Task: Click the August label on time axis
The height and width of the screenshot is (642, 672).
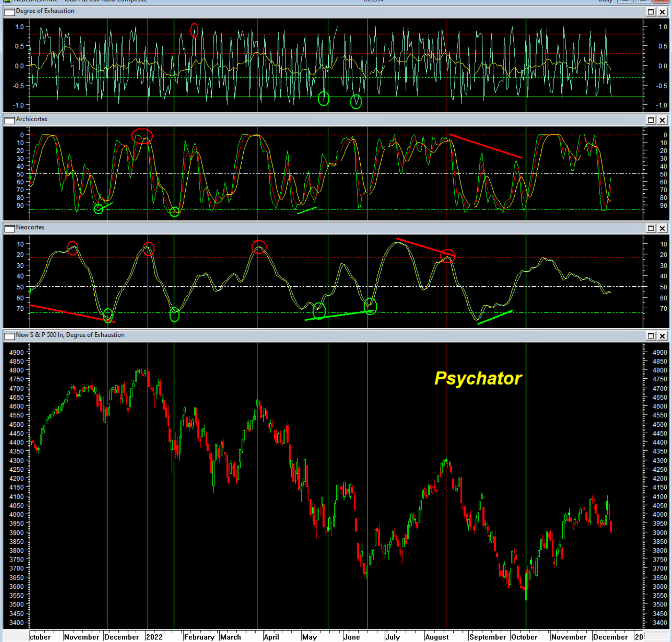Action: [437, 637]
